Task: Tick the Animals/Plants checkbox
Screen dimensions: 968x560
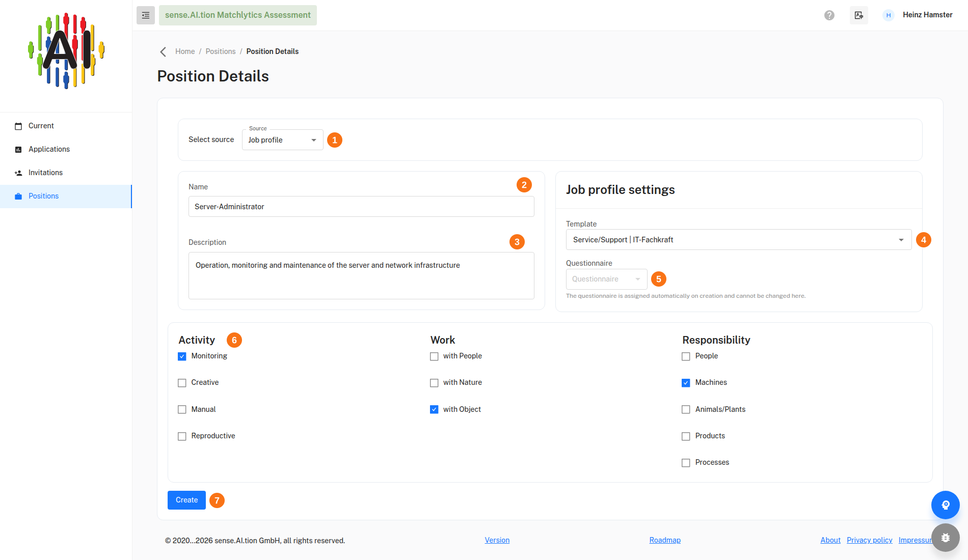Action: coord(686,410)
